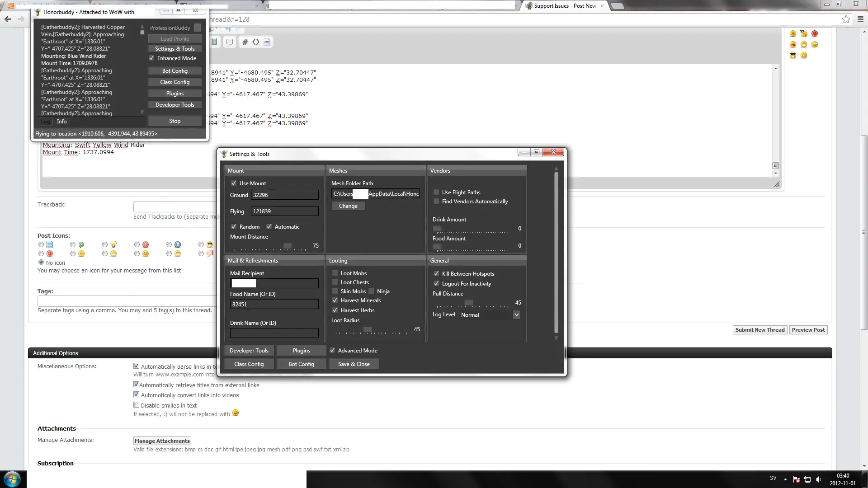Select the No icon radio button
868x488 pixels.
coord(41,262)
